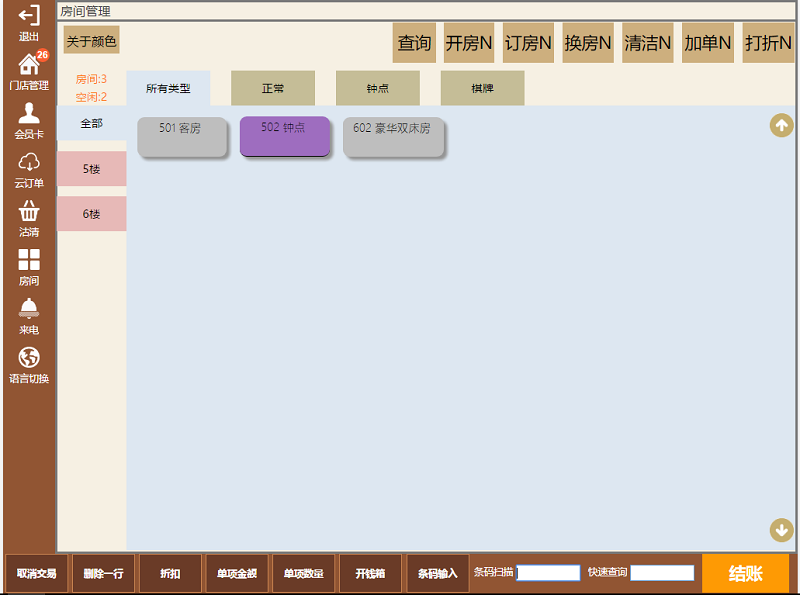Click the 房间管理 title text
The height and width of the screenshot is (595, 800).
tap(85, 11)
